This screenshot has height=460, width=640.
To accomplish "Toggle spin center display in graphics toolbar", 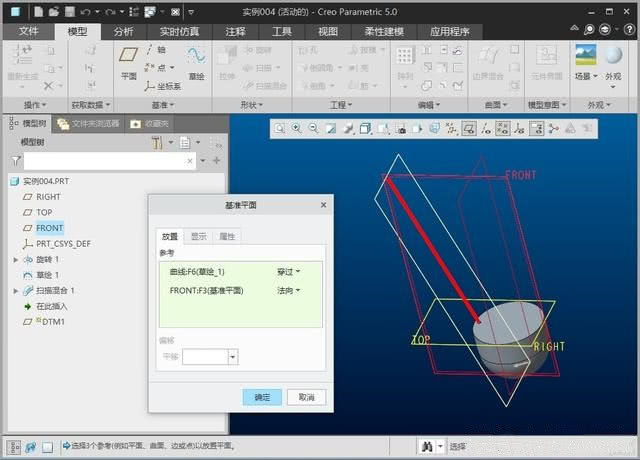I will coord(553,129).
